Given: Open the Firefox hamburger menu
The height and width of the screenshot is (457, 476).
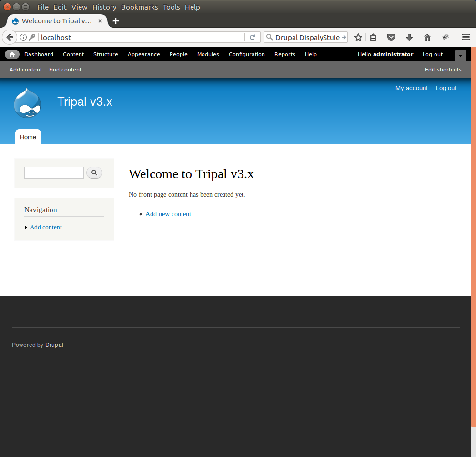Looking at the screenshot, I should click(466, 37).
